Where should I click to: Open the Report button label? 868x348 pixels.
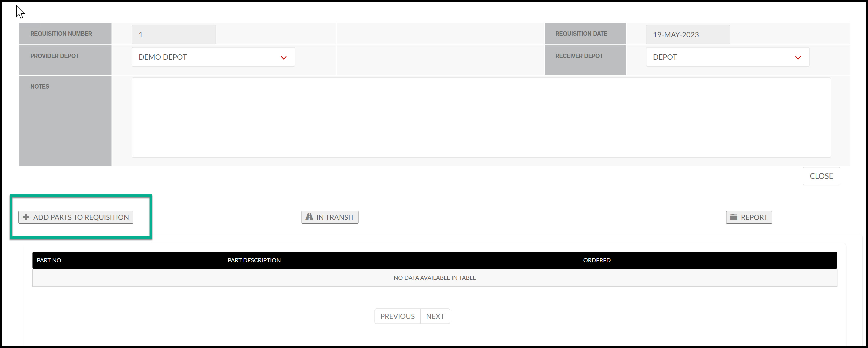click(x=754, y=217)
